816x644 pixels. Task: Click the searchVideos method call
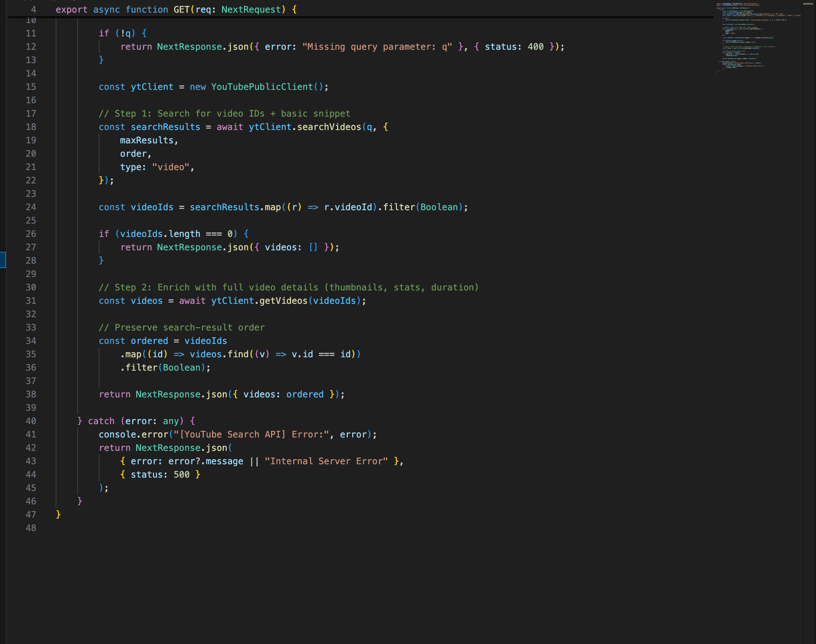tap(329, 127)
